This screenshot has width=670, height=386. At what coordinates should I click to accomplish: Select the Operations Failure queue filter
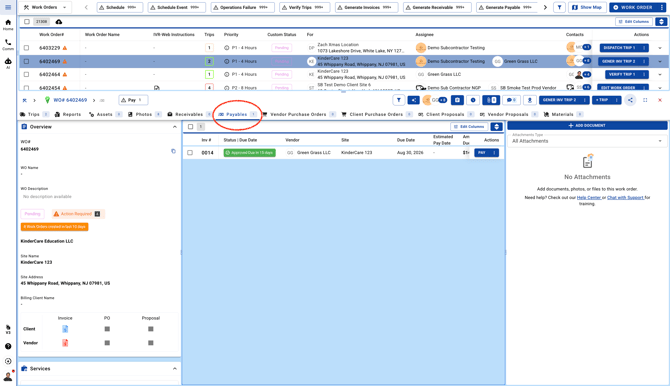click(x=242, y=7)
